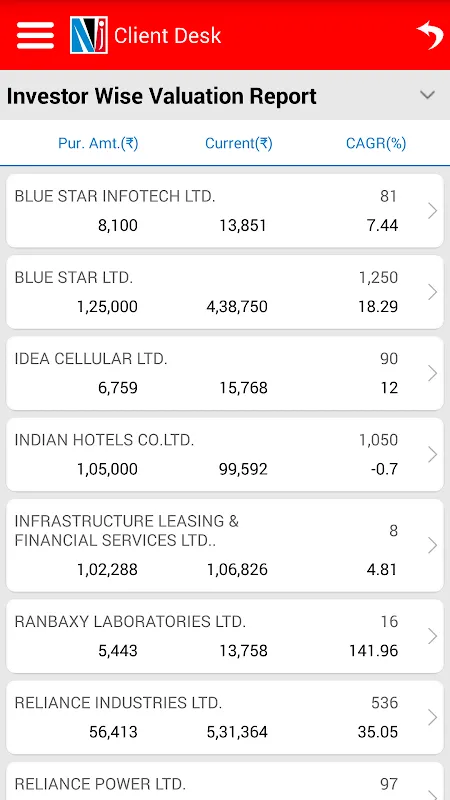Image resolution: width=450 pixels, height=800 pixels.
Task: Open details chevron for Blue Star Ltd.
Action: 432,292
